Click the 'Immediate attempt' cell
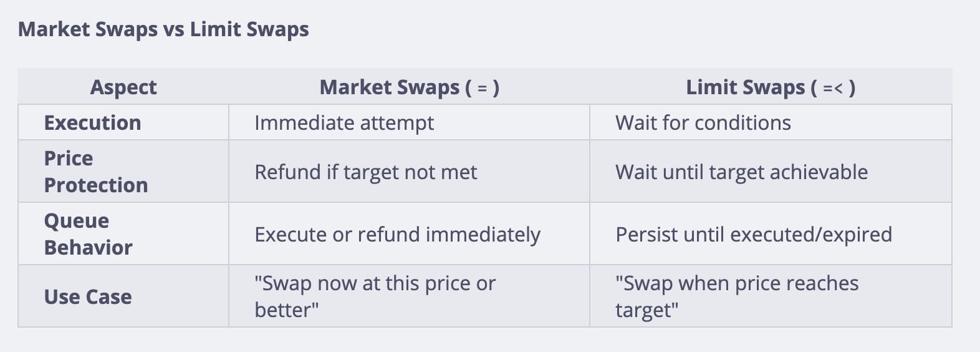The width and height of the screenshot is (980, 352). coord(343,123)
